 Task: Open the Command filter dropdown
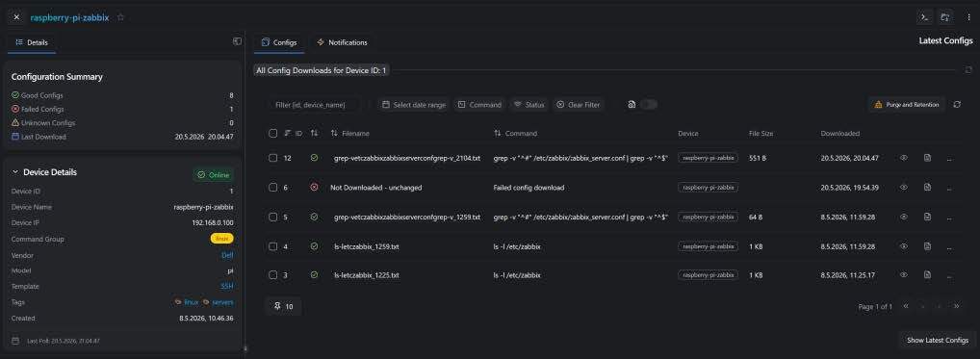point(479,105)
